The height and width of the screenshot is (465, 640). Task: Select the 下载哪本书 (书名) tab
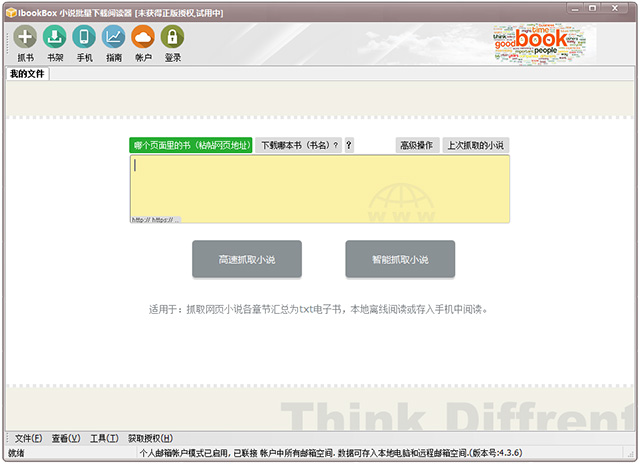pos(298,145)
